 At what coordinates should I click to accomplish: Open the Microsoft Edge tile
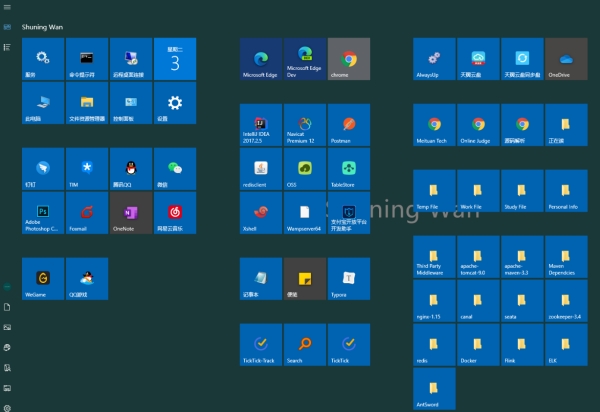260,59
